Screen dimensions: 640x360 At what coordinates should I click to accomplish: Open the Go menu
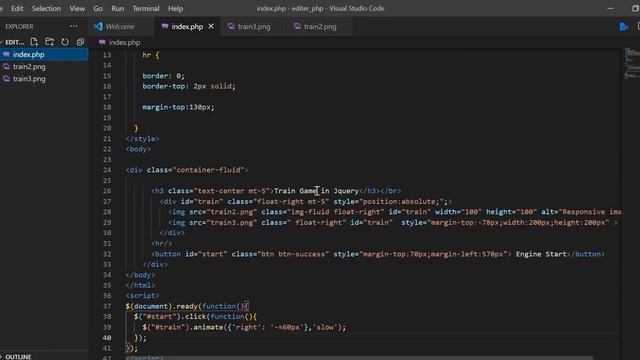click(98, 9)
